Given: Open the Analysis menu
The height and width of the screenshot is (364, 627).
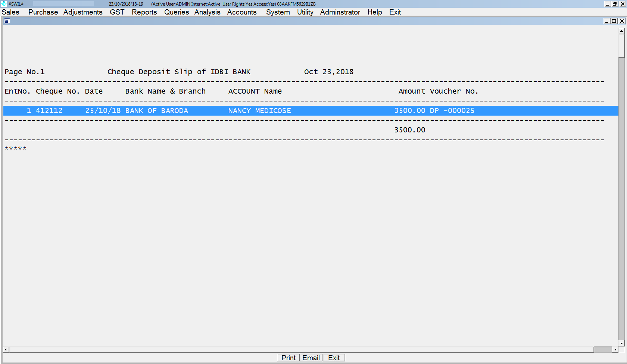Looking at the screenshot, I should (x=208, y=12).
